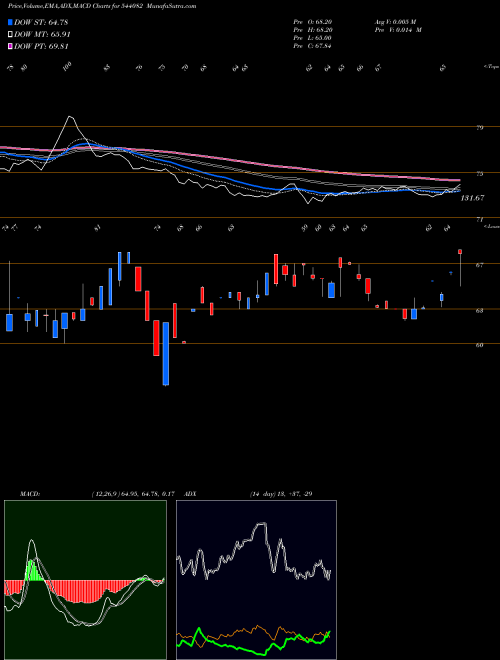Click the 'Pre H: 68.20' high value
This screenshot has height=660, width=500.
[312, 30]
